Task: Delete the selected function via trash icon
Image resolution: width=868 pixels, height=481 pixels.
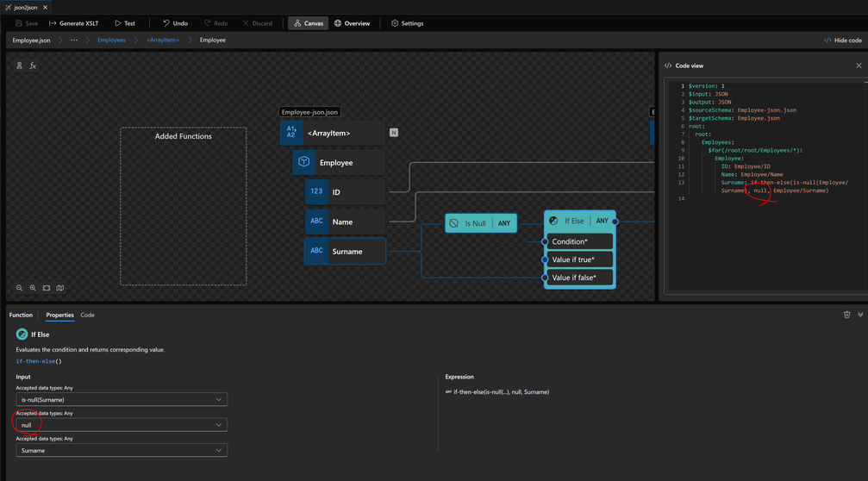Action: coord(846,315)
